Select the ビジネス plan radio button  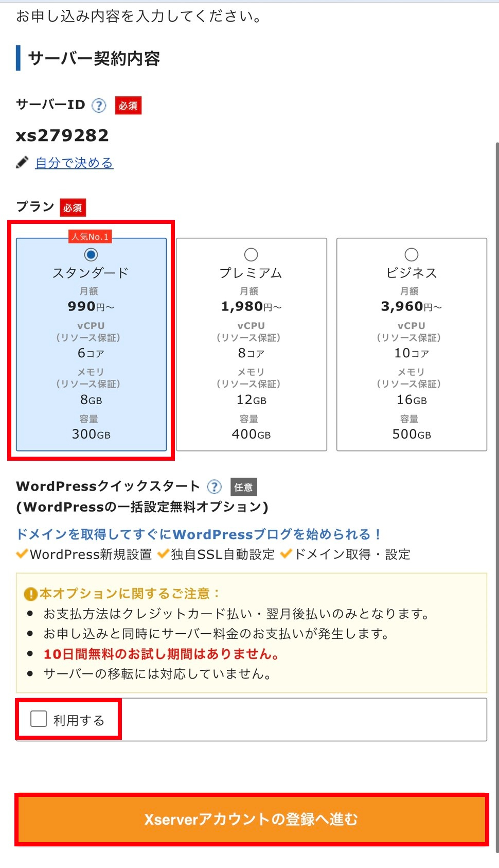(412, 254)
